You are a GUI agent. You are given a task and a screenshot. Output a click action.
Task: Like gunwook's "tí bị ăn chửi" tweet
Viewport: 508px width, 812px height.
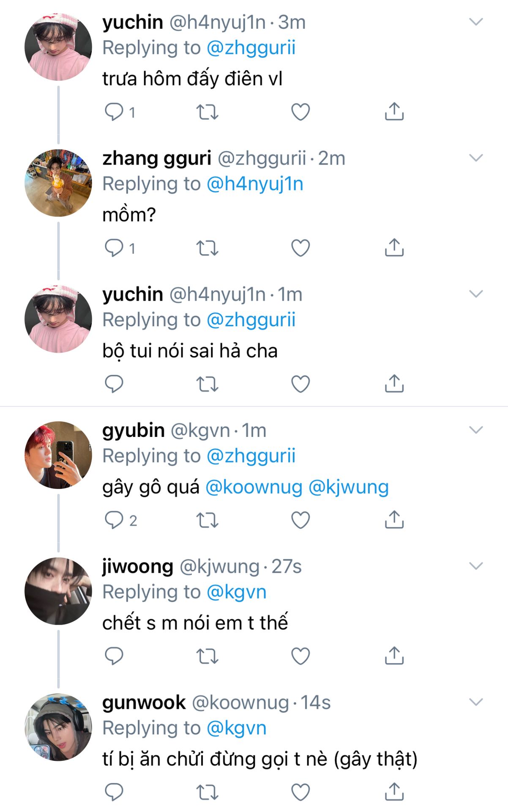[x=300, y=792]
